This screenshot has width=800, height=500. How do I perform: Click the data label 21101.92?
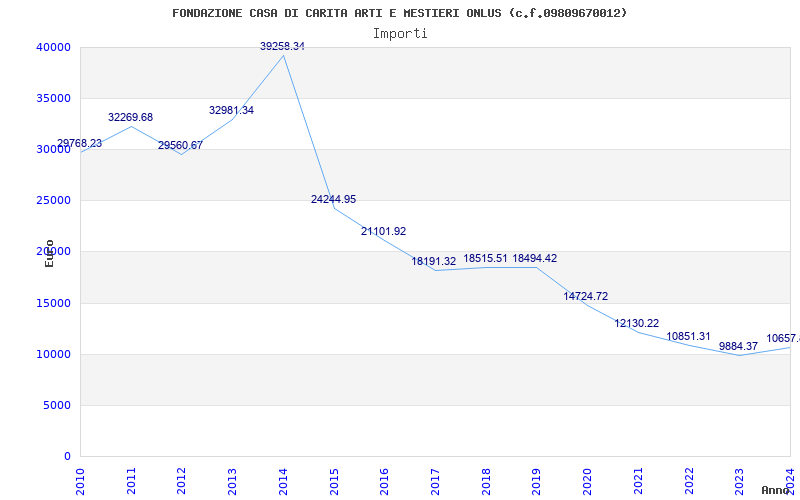(x=383, y=231)
